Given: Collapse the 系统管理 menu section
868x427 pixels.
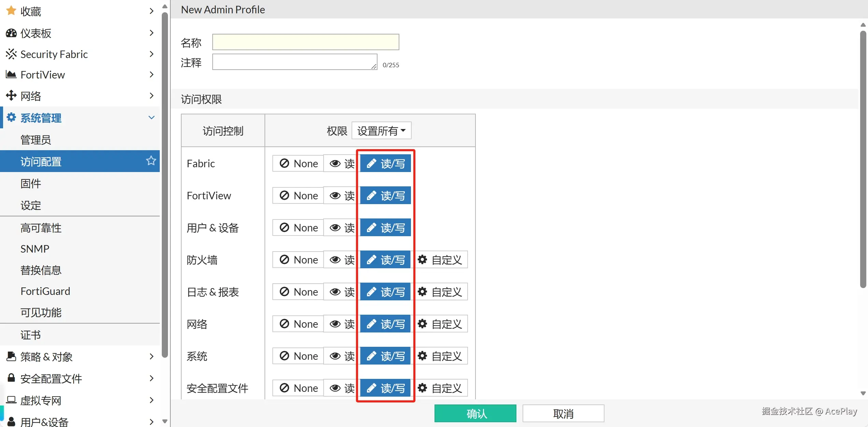Looking at the screenshot, I should point(151,118).
